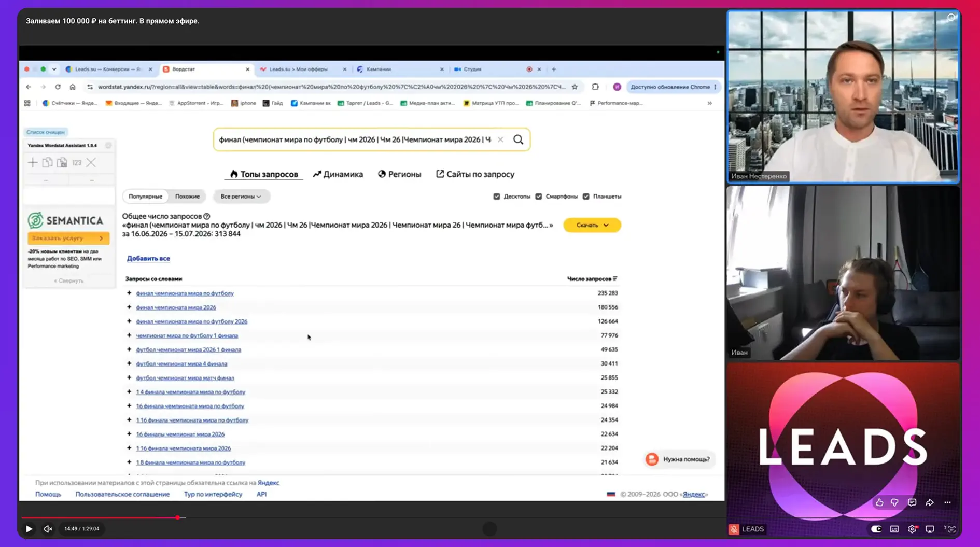Image resolution: width=980 pixels, height=547 pixels.
Task: Clear list with X in Wordstat Assistant
Action: 91,163
